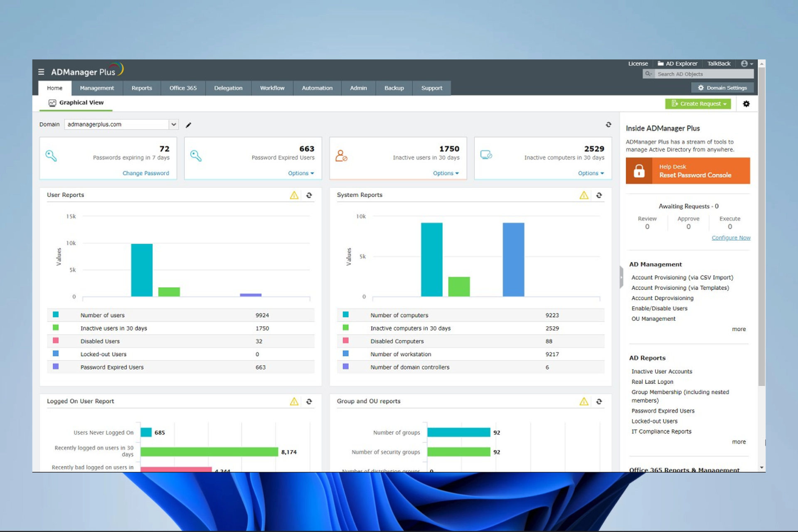Go to the Office 365 tab
This screenshot has height=532, width=798.
pos(183,88)
